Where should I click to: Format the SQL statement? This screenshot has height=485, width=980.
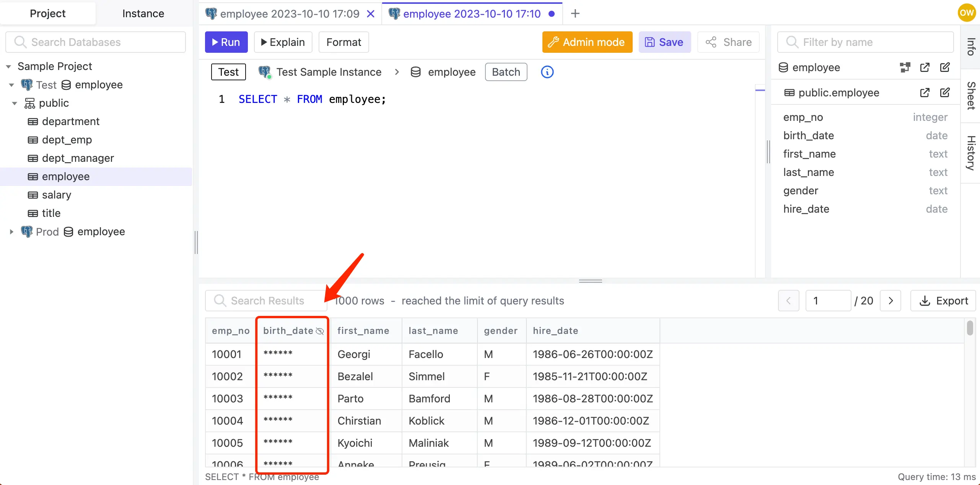[343, 42]
